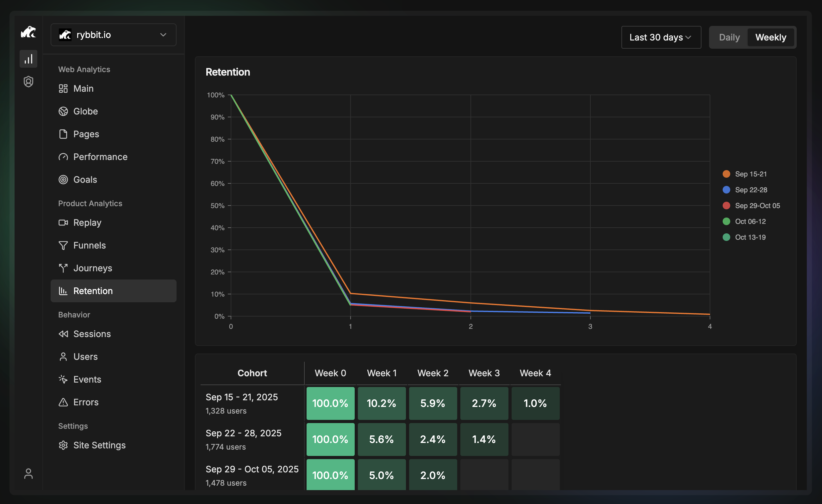Open the Performance page link
Image resolution: width=822 pixels, height=504 pixels.
100,157
